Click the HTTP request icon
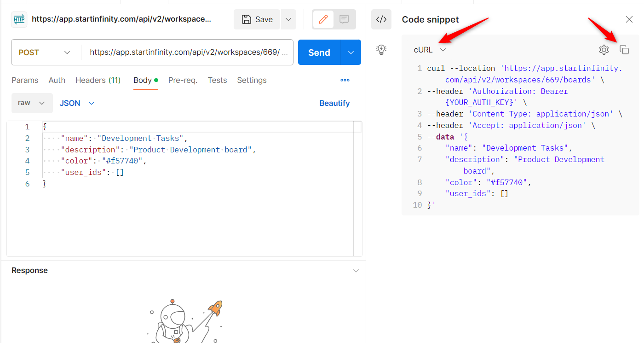Screen dimensions: 644x343 [19, 19]
